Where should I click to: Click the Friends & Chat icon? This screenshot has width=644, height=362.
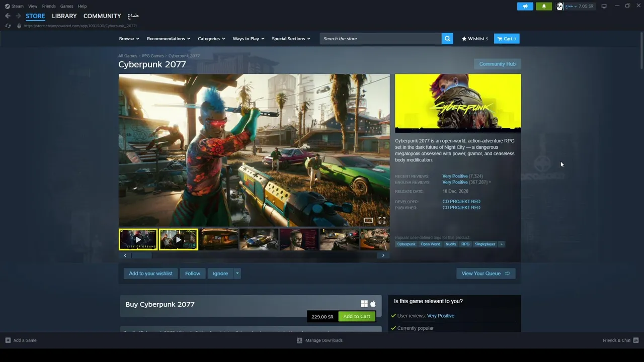click(x=636, y=340)
